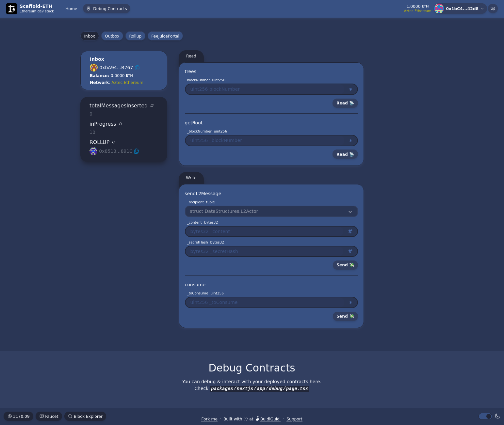Go to the Home page
The height and width of the screenshot is (425, 504).
(x=71, y=8)
